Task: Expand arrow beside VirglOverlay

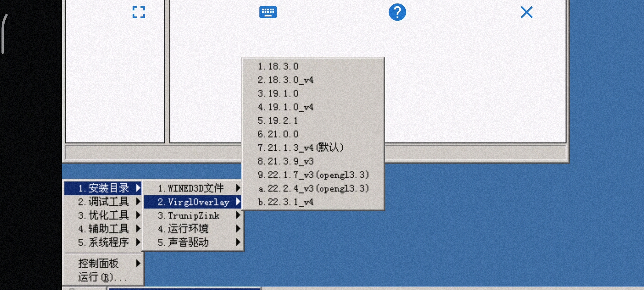Action: click(x=238, y=201)
